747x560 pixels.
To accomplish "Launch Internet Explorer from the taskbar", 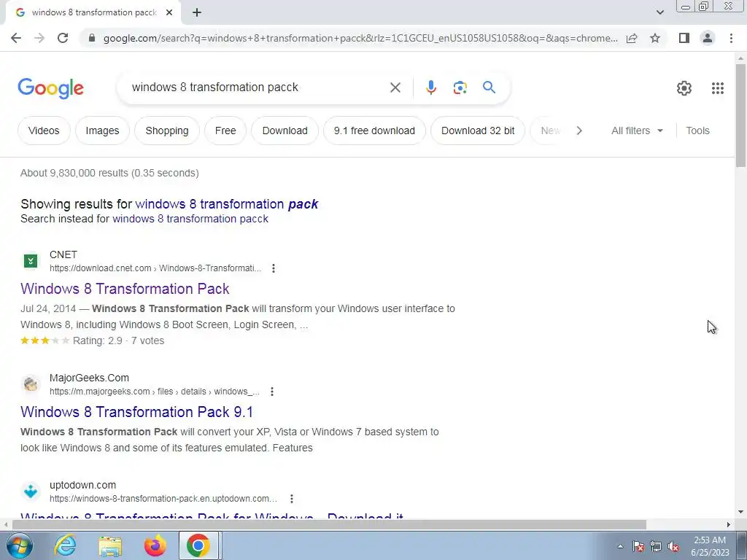I will [65, 545].
